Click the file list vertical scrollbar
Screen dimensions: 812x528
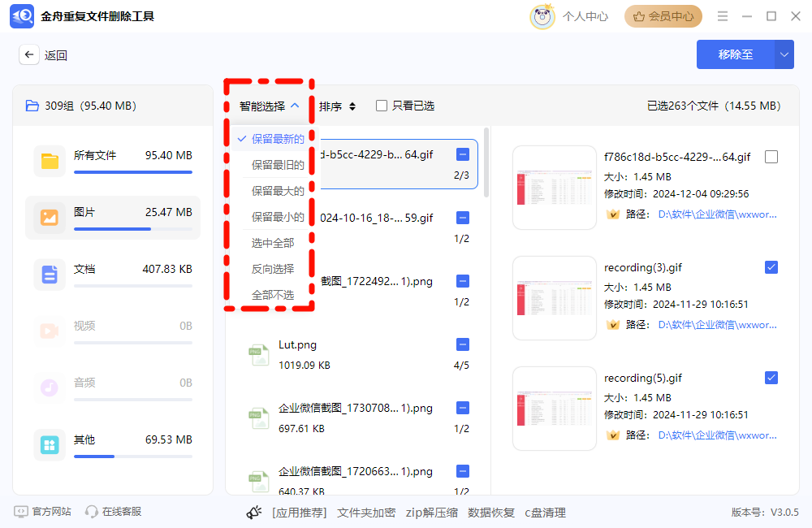(x=486, y=162)
